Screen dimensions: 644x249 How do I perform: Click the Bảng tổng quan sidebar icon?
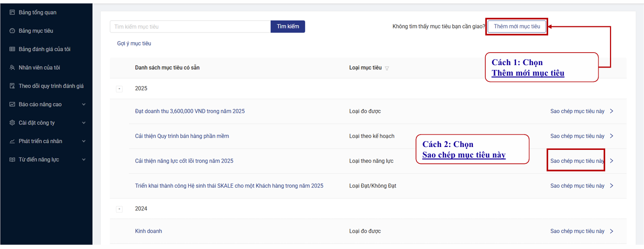click(12, 12)
